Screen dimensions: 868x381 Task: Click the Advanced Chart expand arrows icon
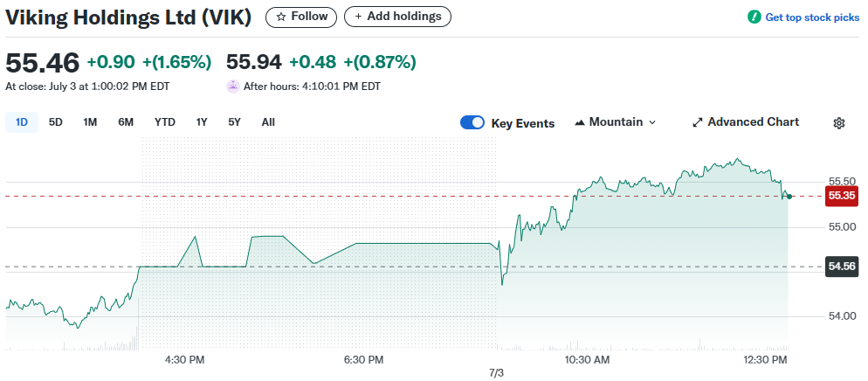click(x=698, y=122)
